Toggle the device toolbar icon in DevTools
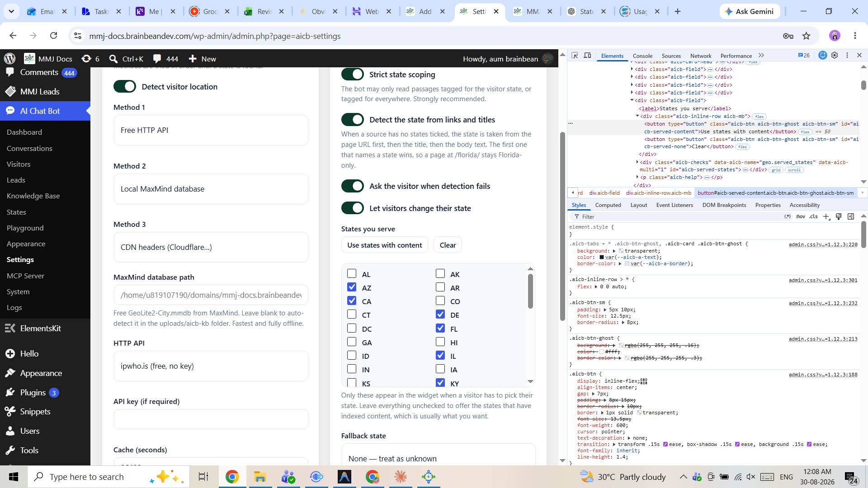The width and height of the screenshot is (868, 488). tap(587, 55)
